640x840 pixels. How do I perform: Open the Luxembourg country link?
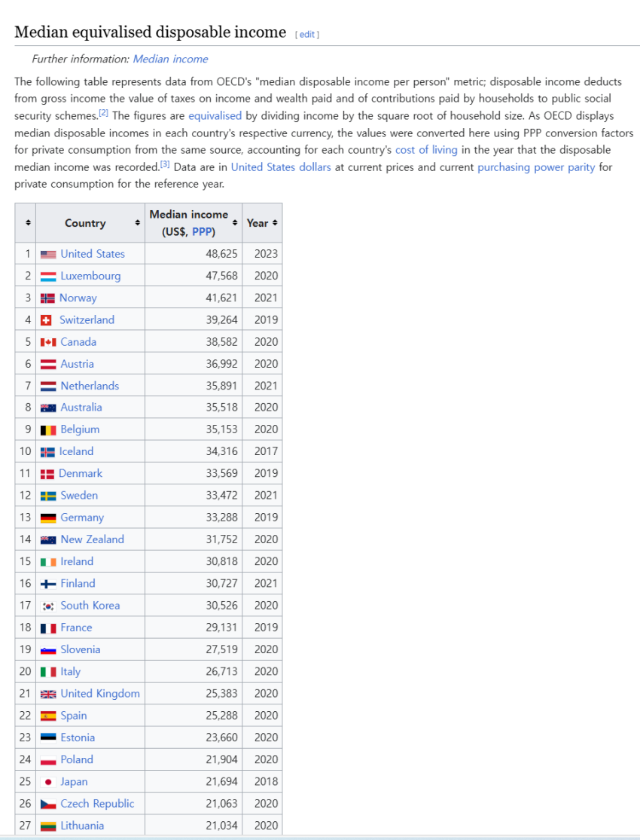pyautogui.click(x=90, y=276)
